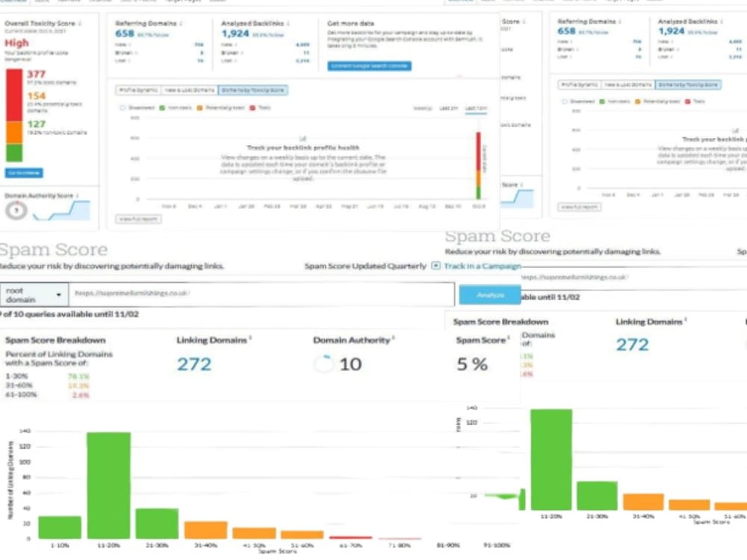Click the 1,924 analyzed backlinks value, left dashboard

point(235,34)
